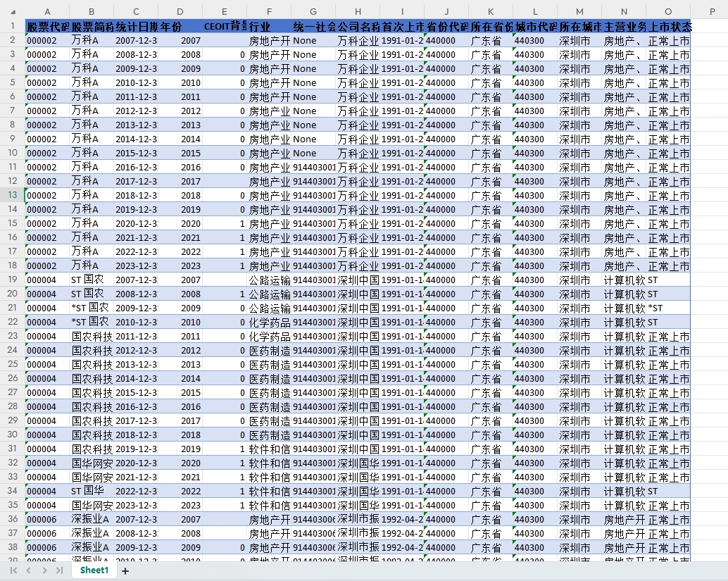This screenshot has width=728, height=581.
Task: Click 万科企业 cell in row 7
Action: (x=358, y=111)
